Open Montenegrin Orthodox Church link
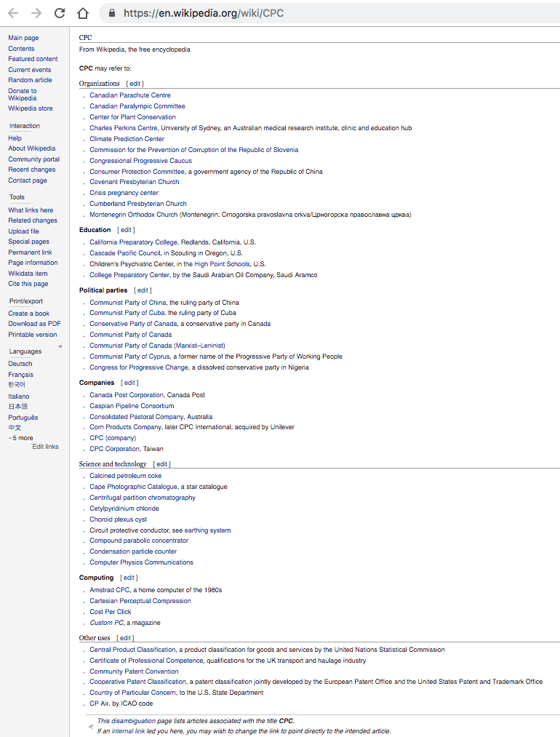 click(x=134, y=215)
